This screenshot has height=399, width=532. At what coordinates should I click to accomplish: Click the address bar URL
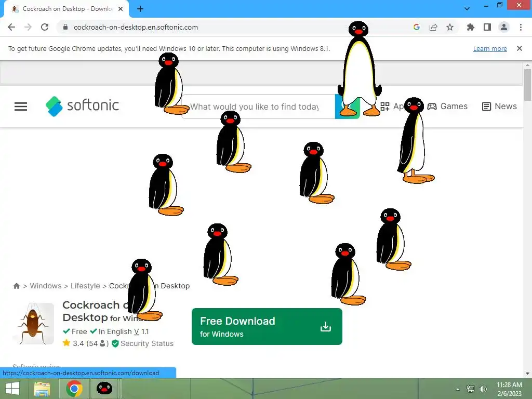(x=136, y=27)
